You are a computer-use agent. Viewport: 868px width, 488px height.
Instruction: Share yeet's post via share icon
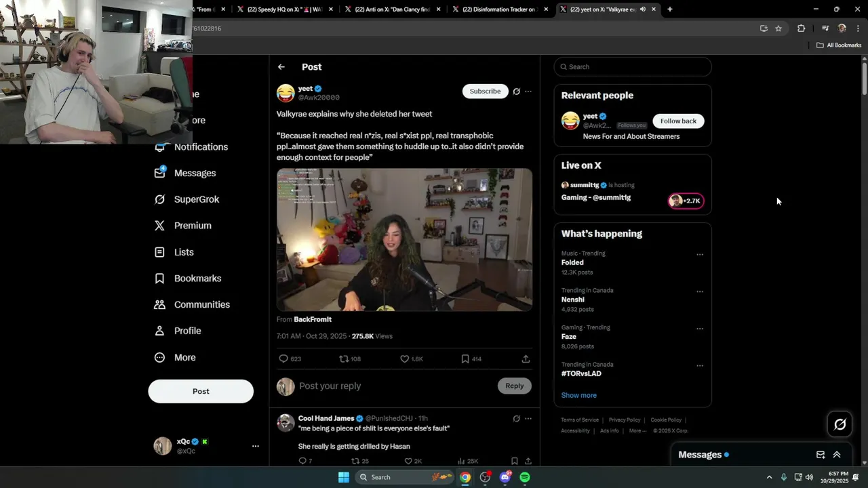tap(526, 359)
